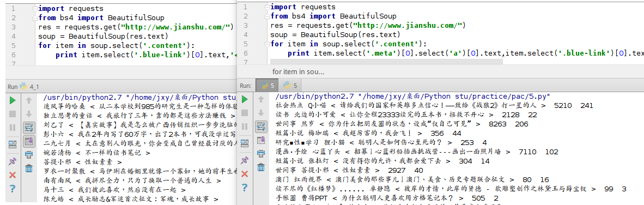Collapse for loop in right editor

point(268,44)
